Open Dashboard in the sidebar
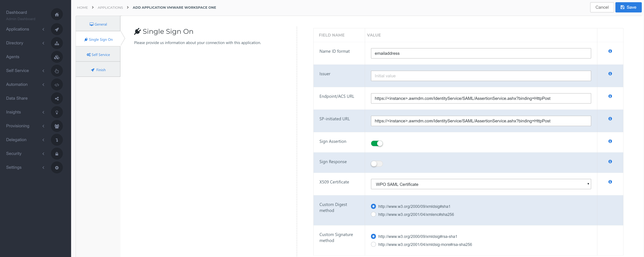 [17, 12]
